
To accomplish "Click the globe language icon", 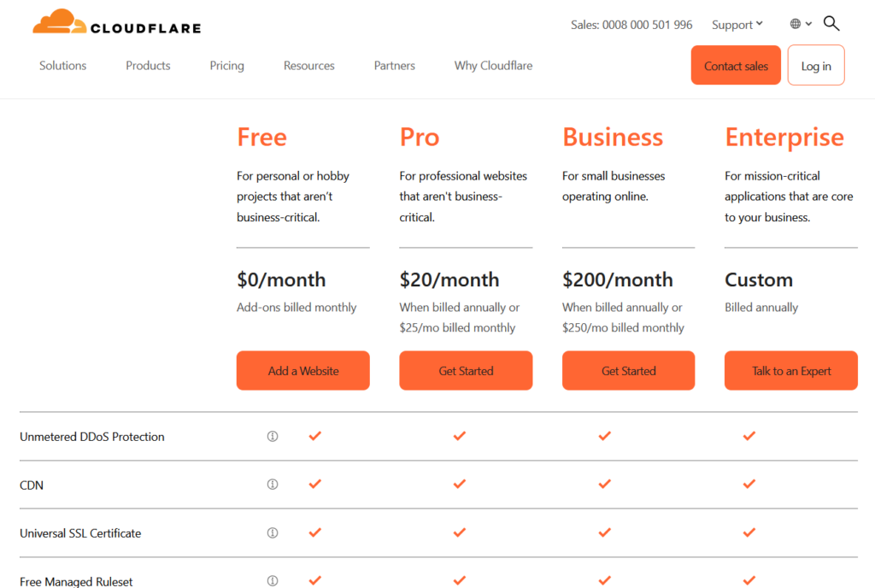I will pos(796,24).
